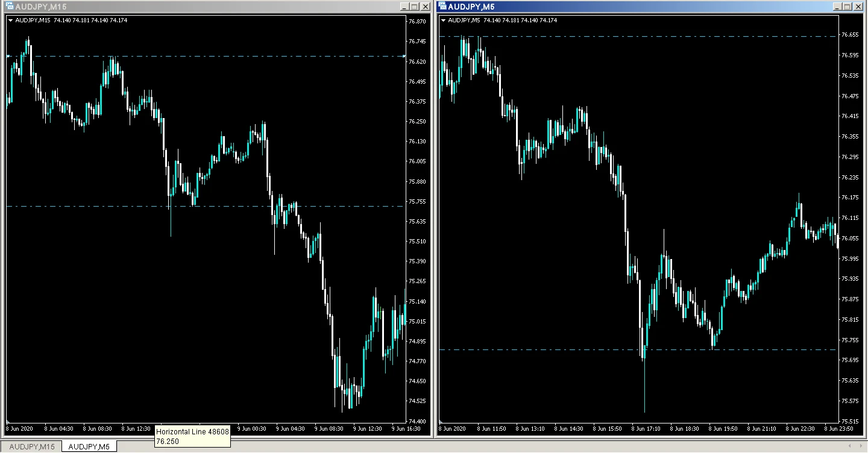Viewport: 868px width, 453px height.
Task: Expand the AUDJPY,M15 one-click trading arrow
Action: (x=10, y=20)
